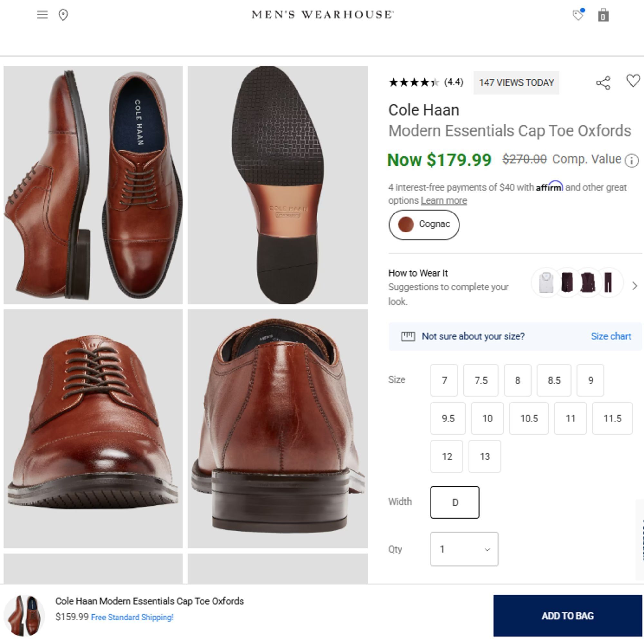Select size 9.5
Image resolution: width=644 pixels, height=644 pixels.
pos(448,418)
